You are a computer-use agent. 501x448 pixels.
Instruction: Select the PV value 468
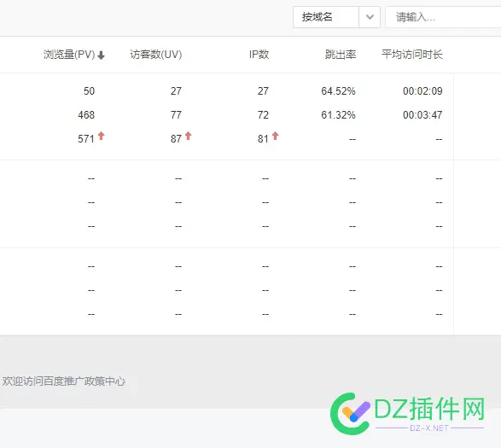(x=86, y=115)
